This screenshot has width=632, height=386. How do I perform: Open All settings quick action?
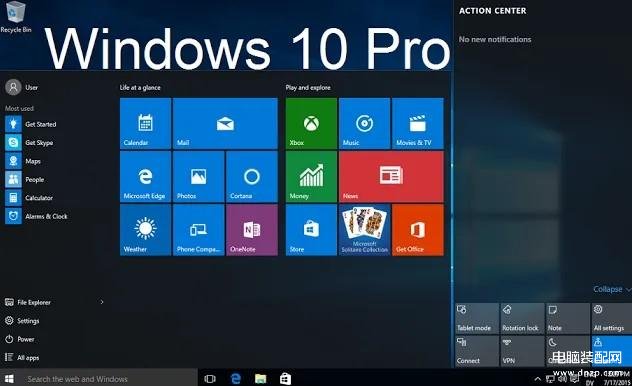(x=612, y=318)
